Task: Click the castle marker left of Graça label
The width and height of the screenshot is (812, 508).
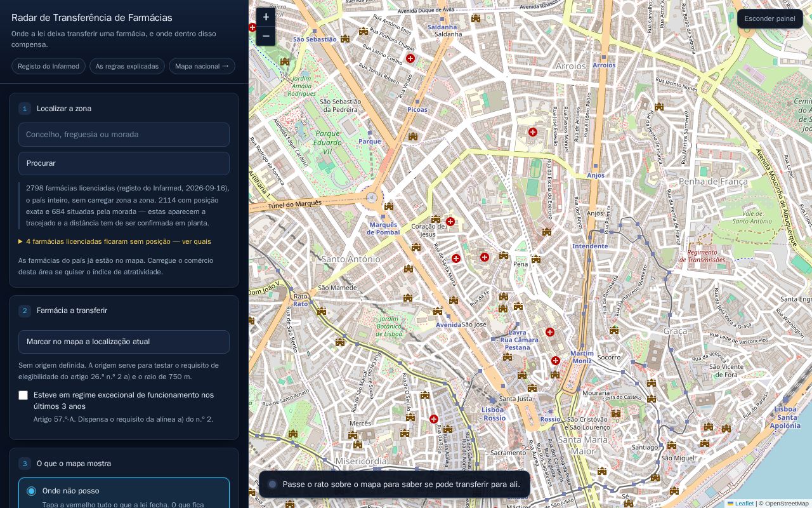Action: click(x=614, y=330)
